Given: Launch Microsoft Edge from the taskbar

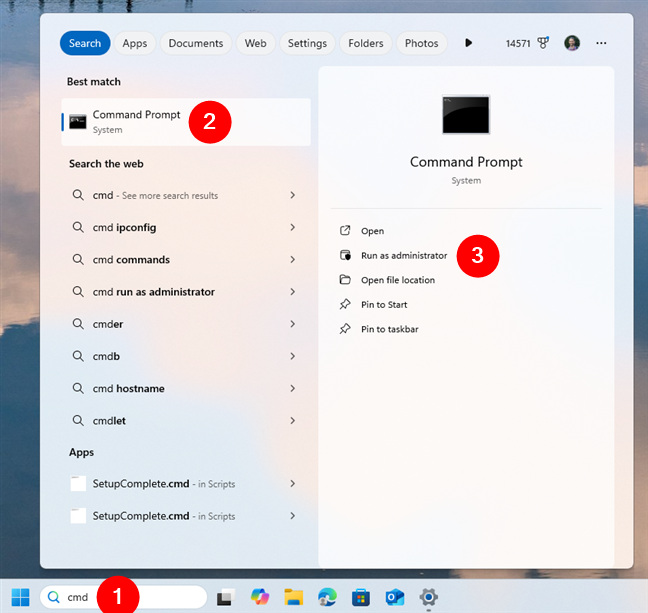Looking at the screenshot, I should 327,597.
